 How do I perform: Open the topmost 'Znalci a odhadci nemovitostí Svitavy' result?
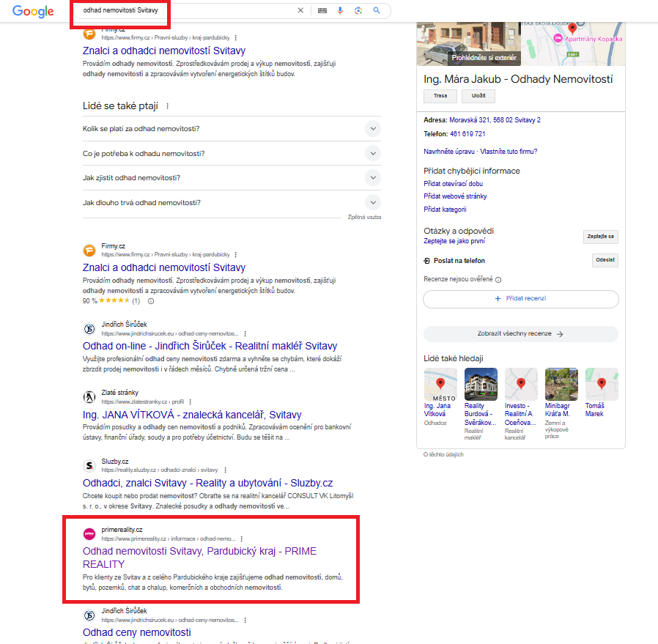(x=164, y=51)
